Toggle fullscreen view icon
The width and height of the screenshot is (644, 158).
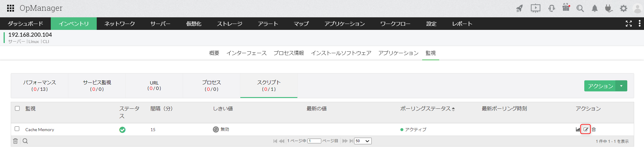629,24
